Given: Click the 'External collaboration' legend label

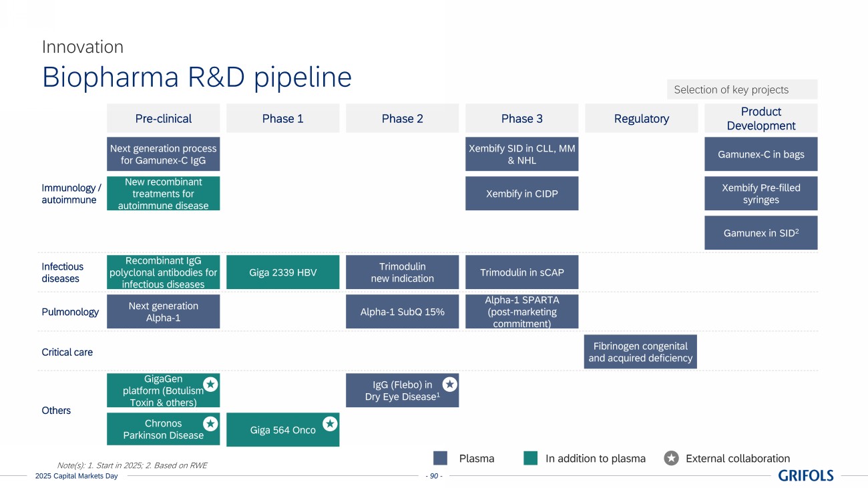Looking at the screenshot, I should 738,459.
